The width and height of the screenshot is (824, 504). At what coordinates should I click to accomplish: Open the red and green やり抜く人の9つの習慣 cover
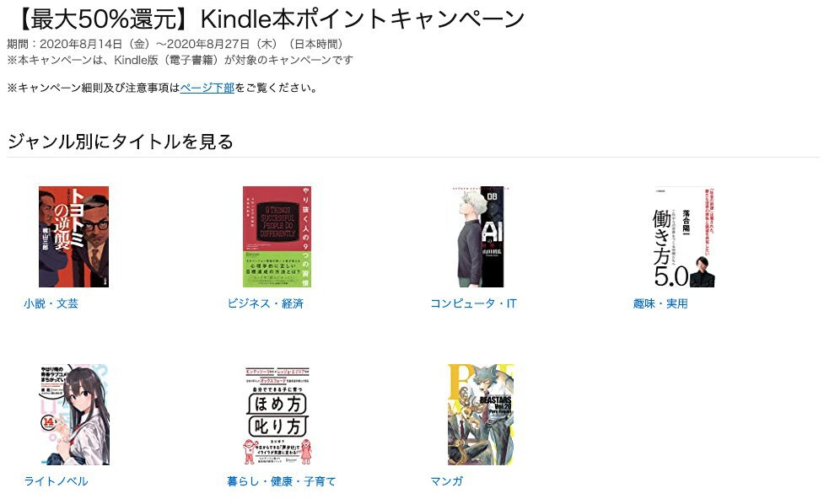[x=277, y=236]
